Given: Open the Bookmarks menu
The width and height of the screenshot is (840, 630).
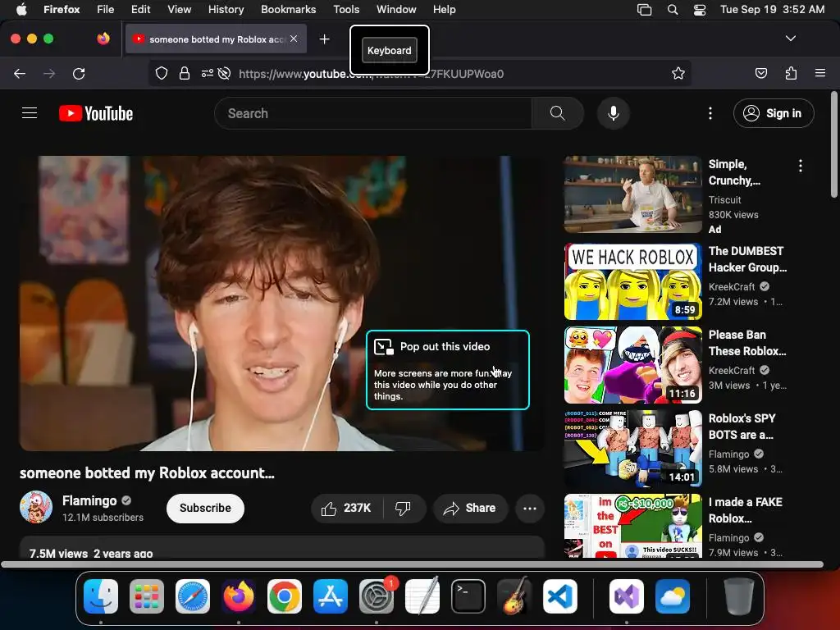Looking at the screenshot, I should click(288, 10).
